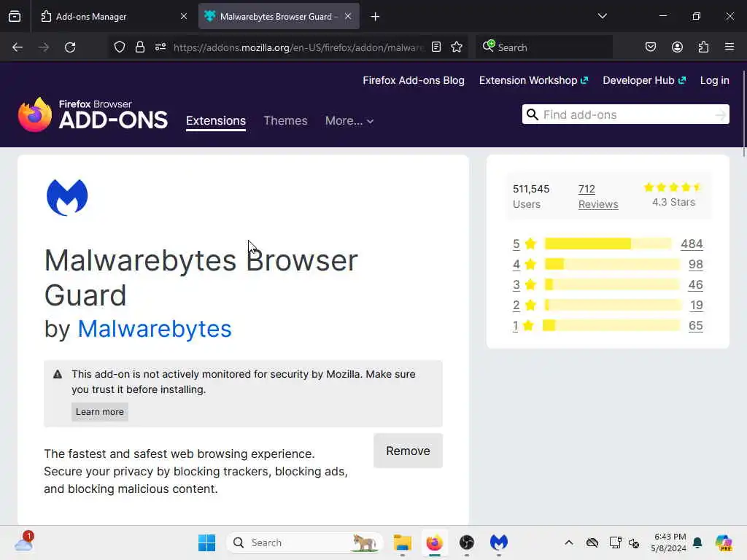Image resolution: width=747 pixels, height=560 pixels.
Task: Open 712 Reviews link
Action: coord(598,196)
